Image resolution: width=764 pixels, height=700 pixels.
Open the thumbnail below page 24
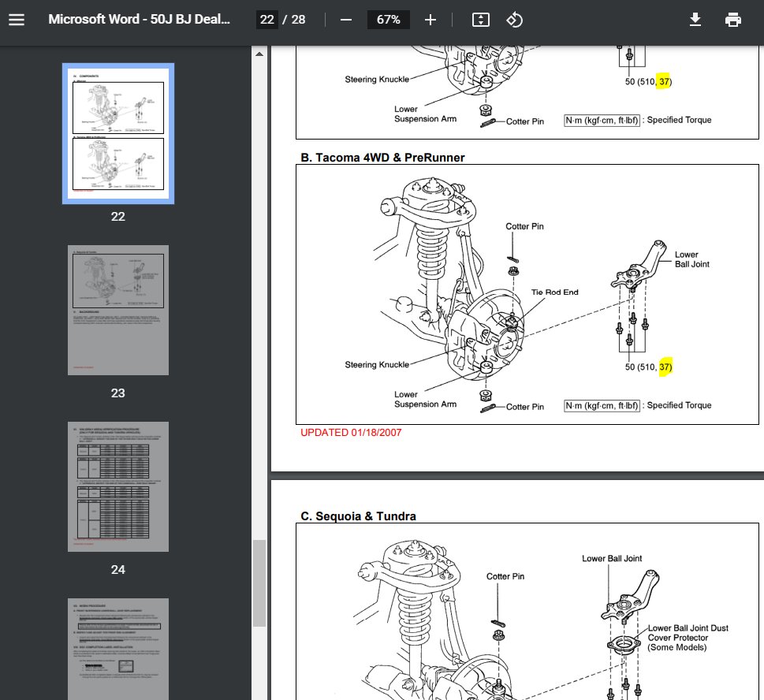click(118, 649)
